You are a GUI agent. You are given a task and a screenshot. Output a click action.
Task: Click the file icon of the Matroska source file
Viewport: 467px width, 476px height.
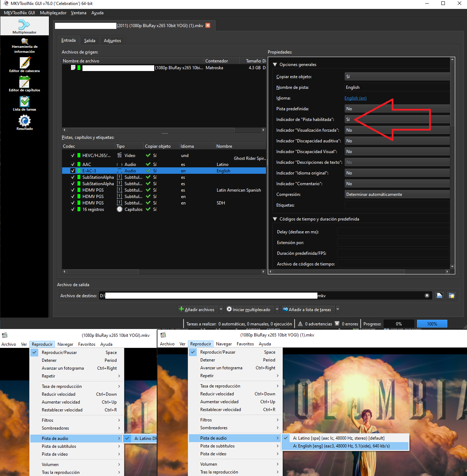pyautogui.click(x=73, y=67)
